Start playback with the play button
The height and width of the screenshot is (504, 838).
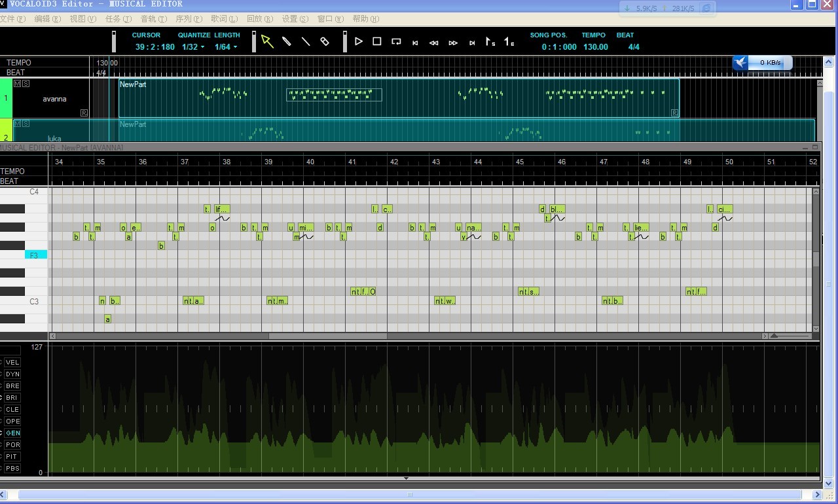[358, 41]
